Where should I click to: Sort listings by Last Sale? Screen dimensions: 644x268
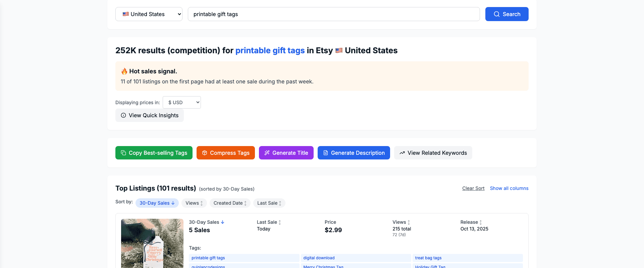(x=269, y=203)
